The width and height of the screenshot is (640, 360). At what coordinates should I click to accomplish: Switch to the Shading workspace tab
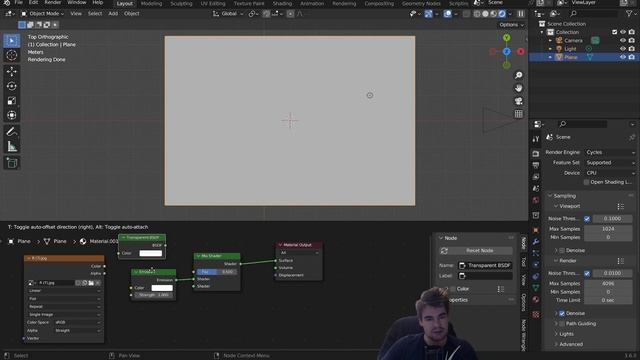coord(282,3)
